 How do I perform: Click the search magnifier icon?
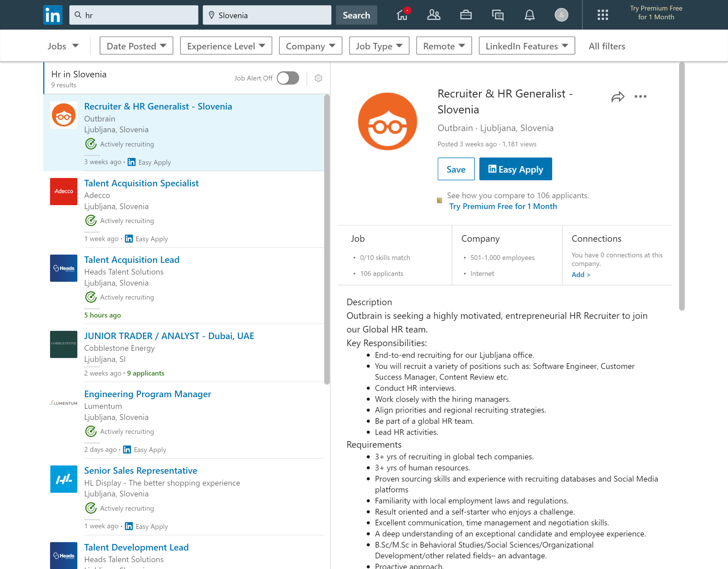[x=78, y=15]
